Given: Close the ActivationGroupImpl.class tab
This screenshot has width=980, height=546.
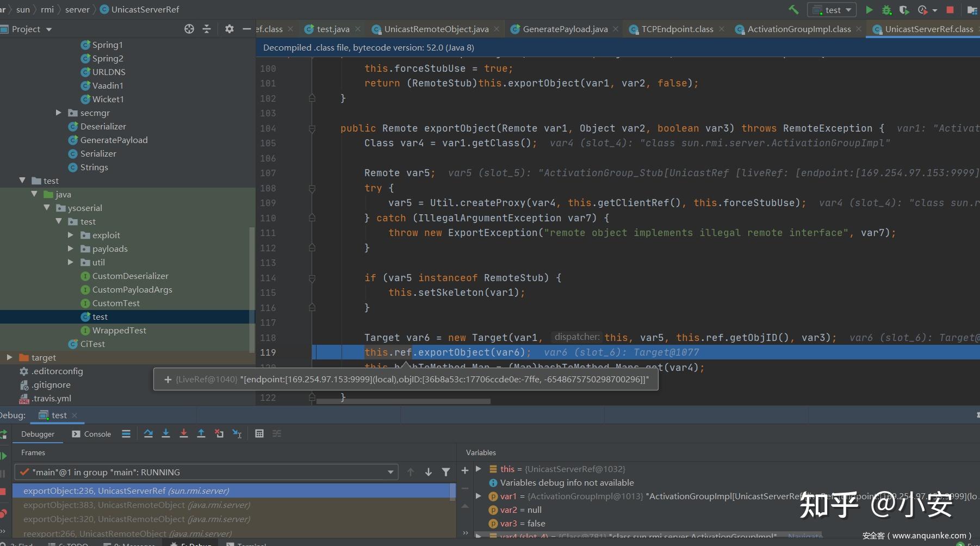Looking at the screenshot, I should point(859,29).
